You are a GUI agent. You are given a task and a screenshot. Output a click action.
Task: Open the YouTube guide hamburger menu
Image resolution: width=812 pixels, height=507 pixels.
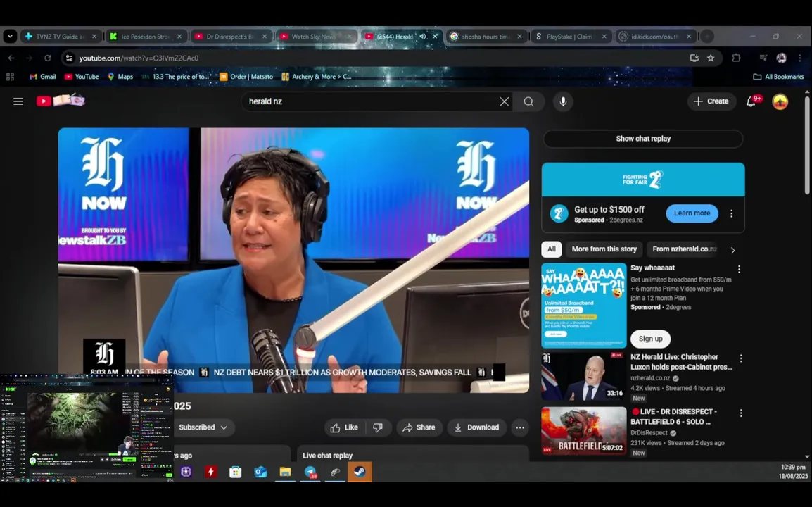click(18, 101)
